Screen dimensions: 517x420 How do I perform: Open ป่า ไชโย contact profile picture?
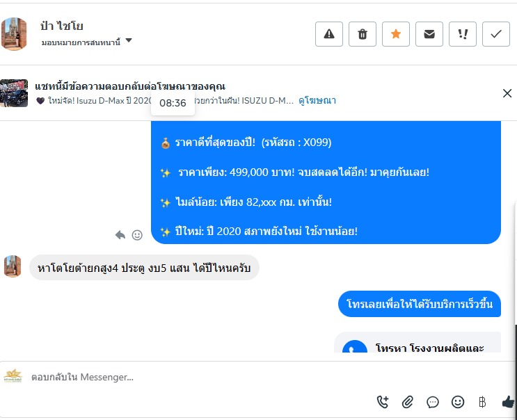click(x=14, y=34)
